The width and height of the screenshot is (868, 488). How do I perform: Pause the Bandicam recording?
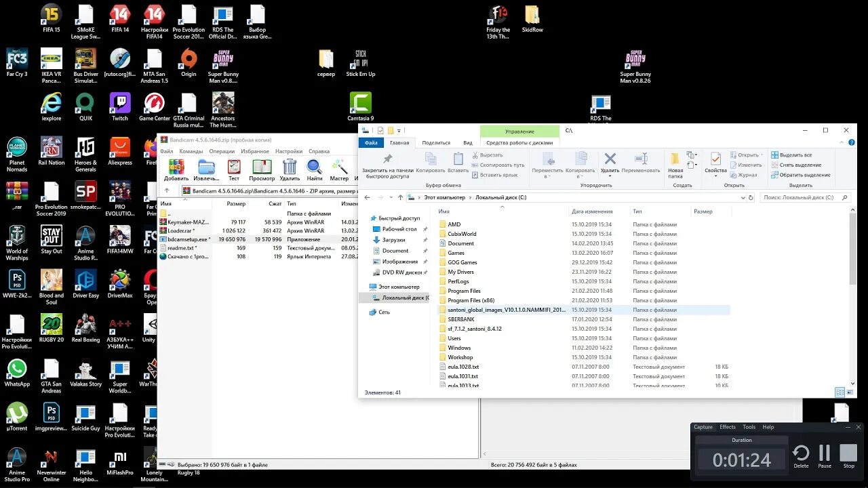coord(825,456)
